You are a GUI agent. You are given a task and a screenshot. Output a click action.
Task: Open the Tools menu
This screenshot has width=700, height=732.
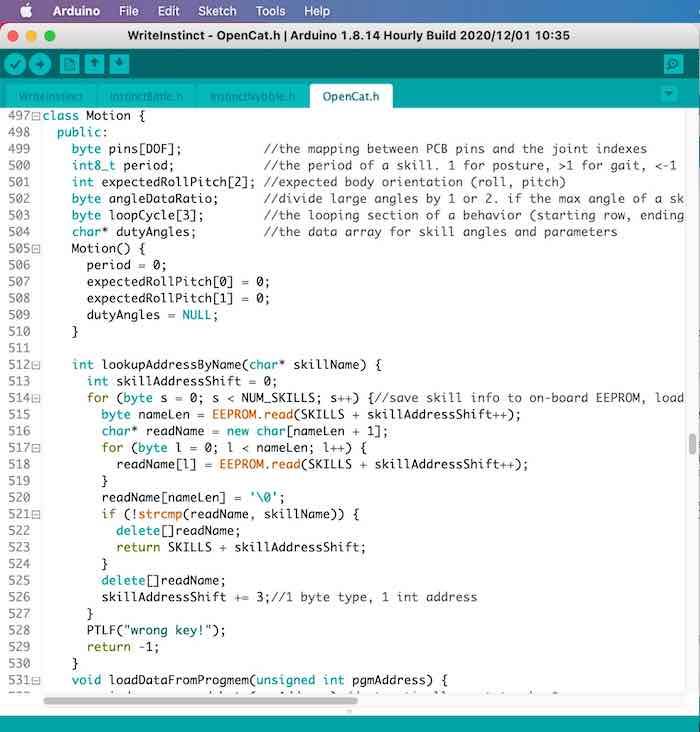pyautogui.click(x=270, y=11)
